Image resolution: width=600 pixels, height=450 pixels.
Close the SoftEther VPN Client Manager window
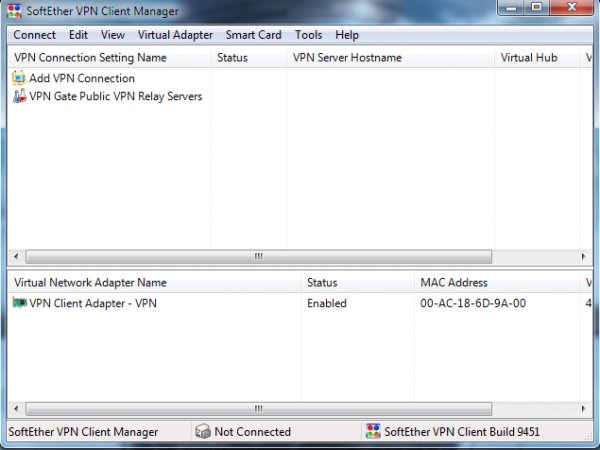tap(572, 7)
